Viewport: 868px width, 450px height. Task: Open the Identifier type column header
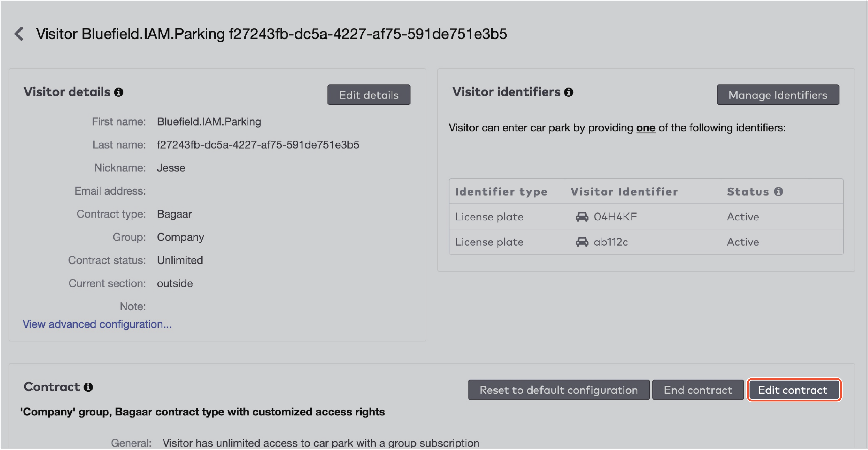tap(501, 191)
